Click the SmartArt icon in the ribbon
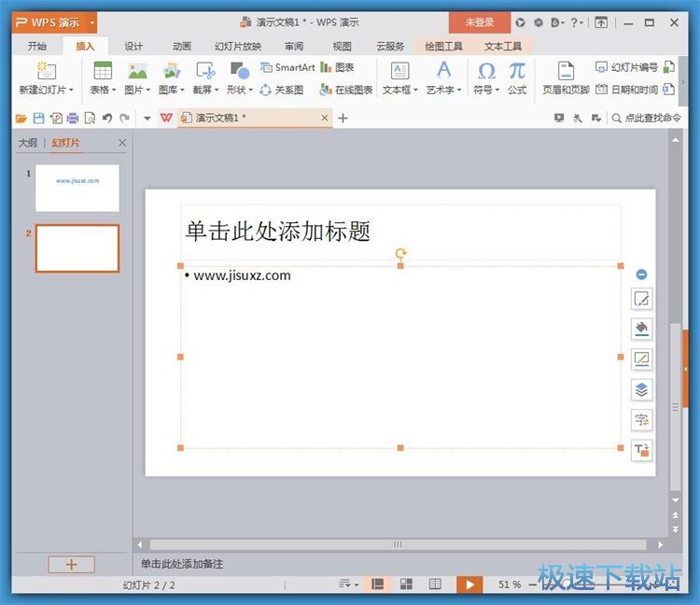700x605 pixels. (x=266, y=68)
